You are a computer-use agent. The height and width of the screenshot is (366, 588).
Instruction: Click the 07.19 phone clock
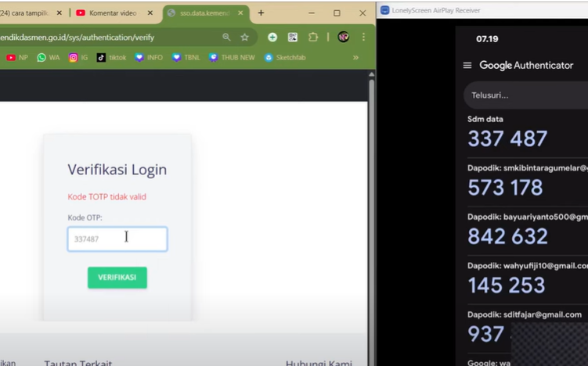pos(487,39)
